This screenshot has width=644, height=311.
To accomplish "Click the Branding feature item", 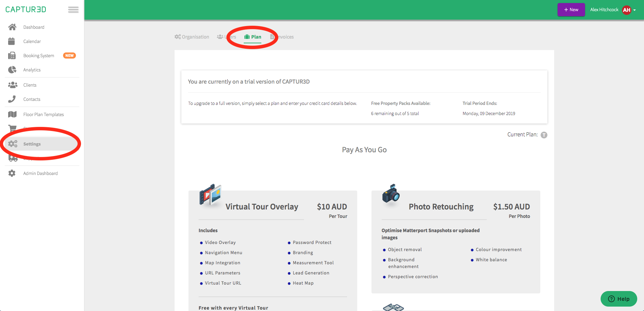I will coord(303,253).
